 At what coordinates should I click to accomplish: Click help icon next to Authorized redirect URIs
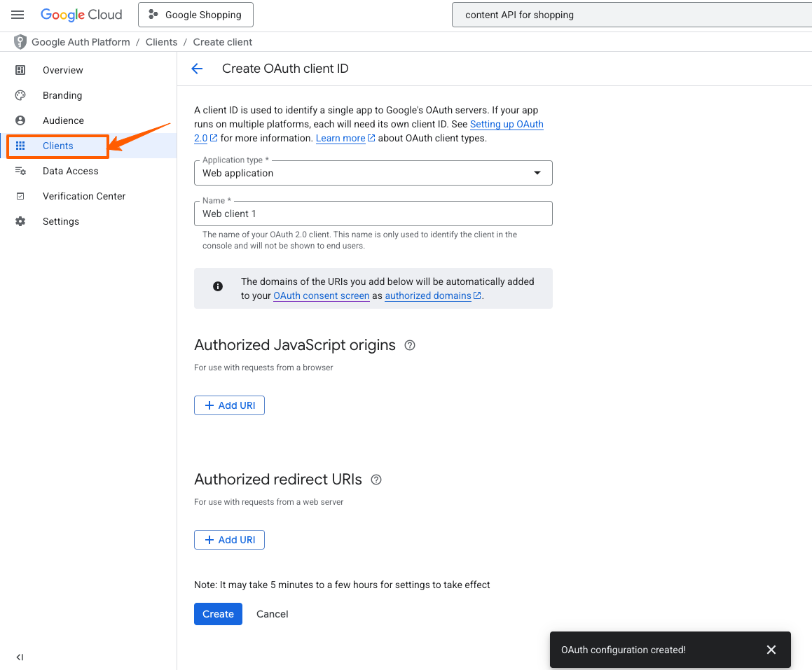pos(376,480)
